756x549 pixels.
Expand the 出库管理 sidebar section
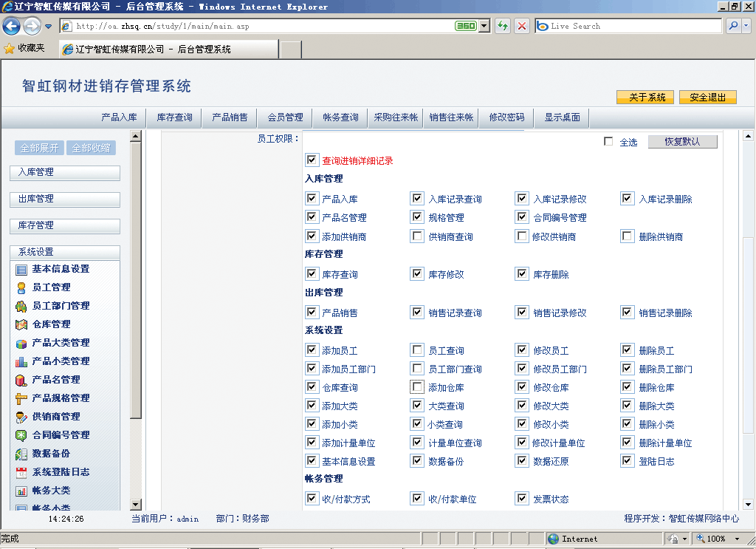tap(65, 200)
